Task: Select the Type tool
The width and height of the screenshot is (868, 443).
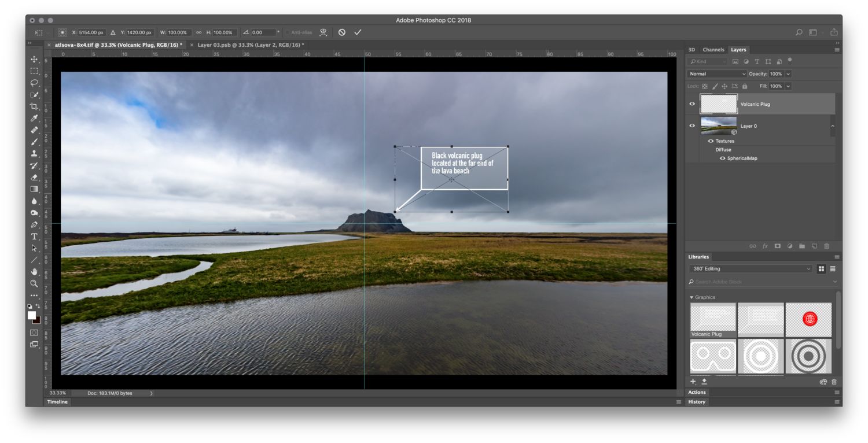Action: tap(34, 237)
